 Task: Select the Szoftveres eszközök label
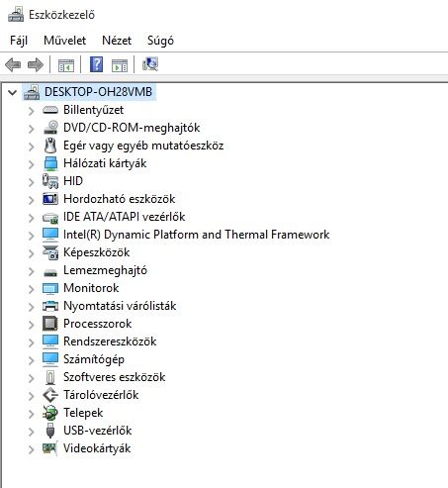(115, 377)
